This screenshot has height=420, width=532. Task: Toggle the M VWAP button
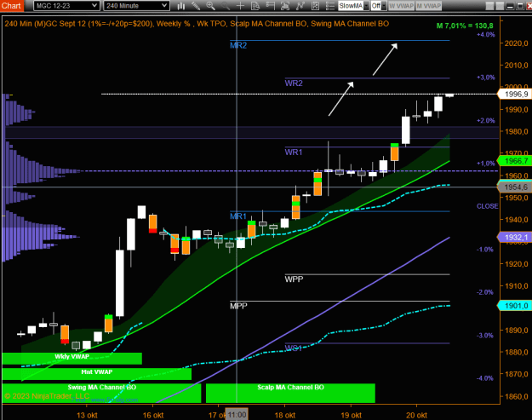coord(428,6)
